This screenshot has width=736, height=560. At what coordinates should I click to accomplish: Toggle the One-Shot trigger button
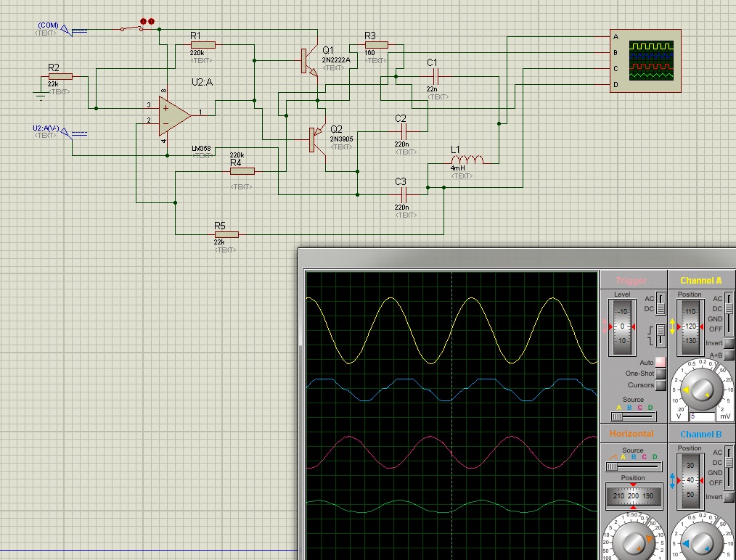[661, 374]
